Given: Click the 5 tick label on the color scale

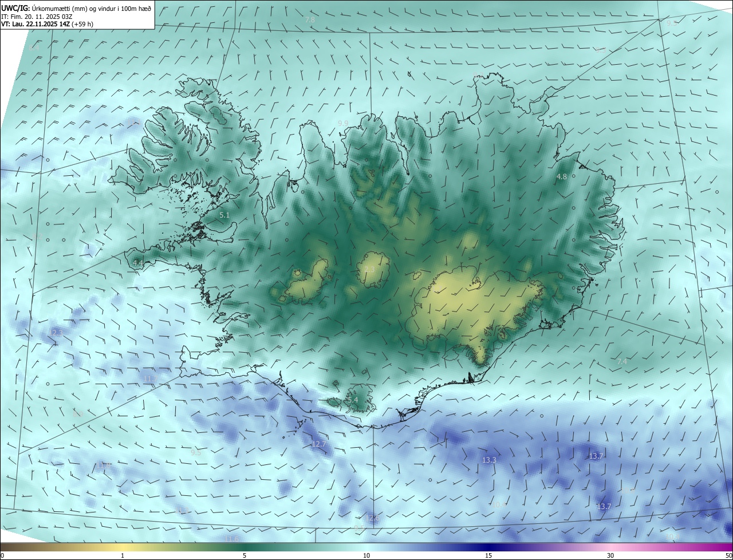Looking at the screenshot, I should [245, 555].
